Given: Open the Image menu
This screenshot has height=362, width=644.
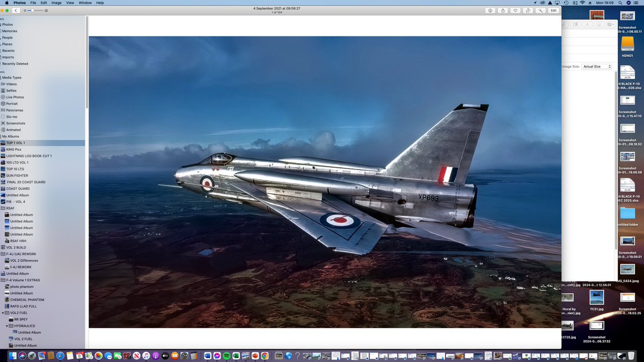Looking at the screenshot, I should click(x=56, y=3).
